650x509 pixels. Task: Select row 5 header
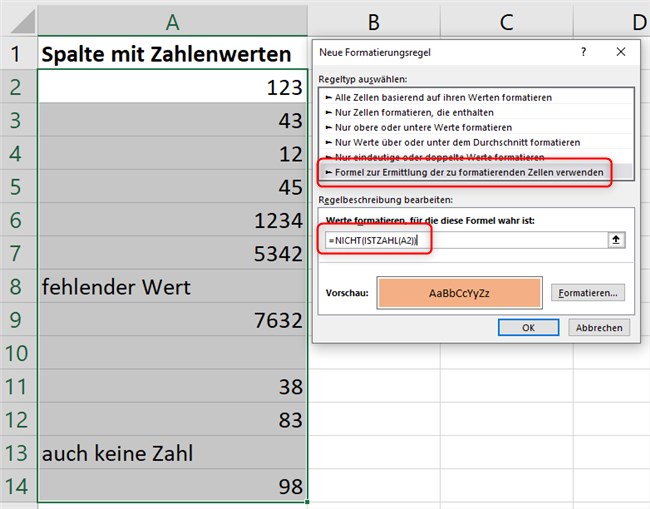point(18,187)
